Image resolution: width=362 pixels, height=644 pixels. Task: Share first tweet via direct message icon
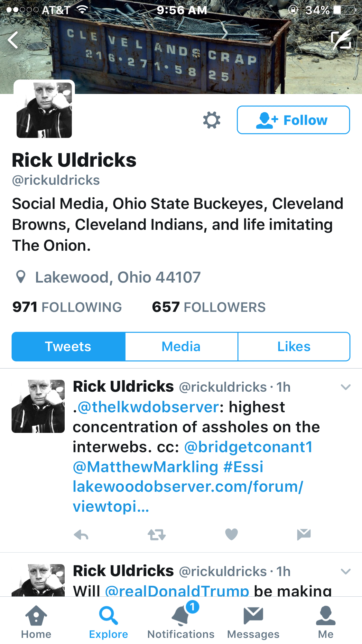point(304,534)
